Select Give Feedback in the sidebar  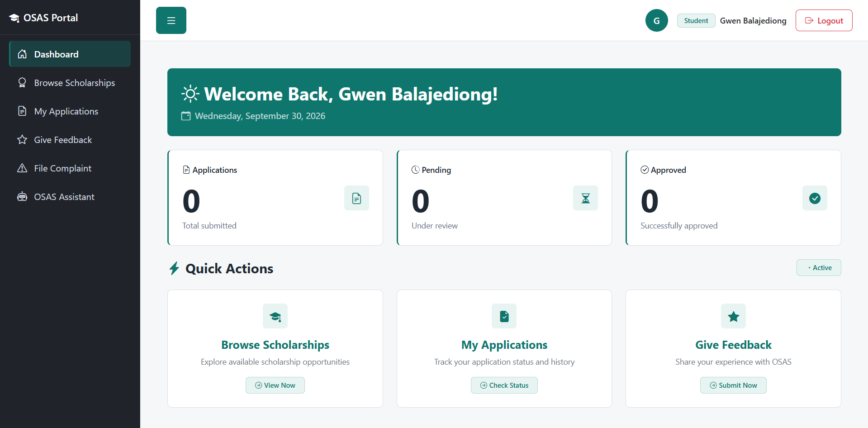point(70,140)
